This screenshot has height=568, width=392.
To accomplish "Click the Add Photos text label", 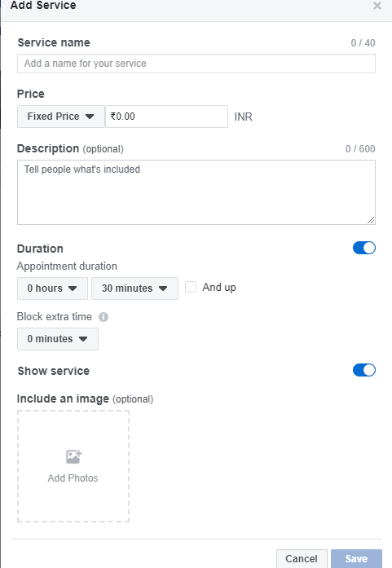I will (x=73, y=478).
